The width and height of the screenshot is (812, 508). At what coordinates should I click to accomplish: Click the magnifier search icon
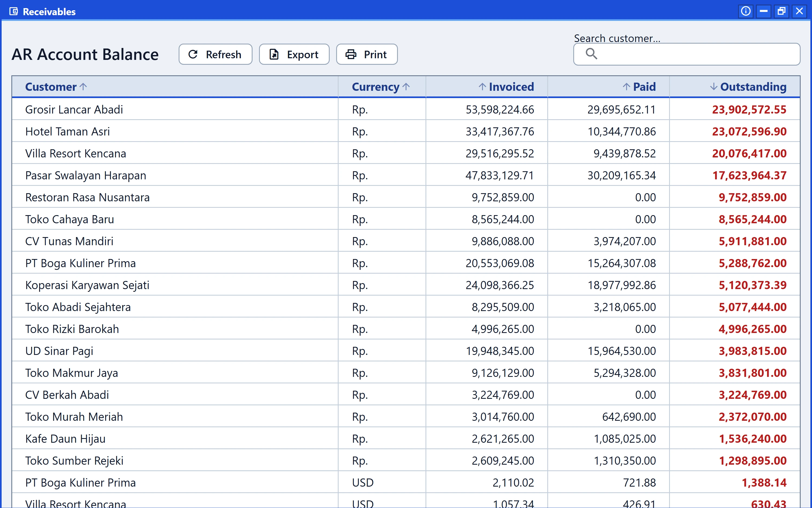tap(591, 54)
